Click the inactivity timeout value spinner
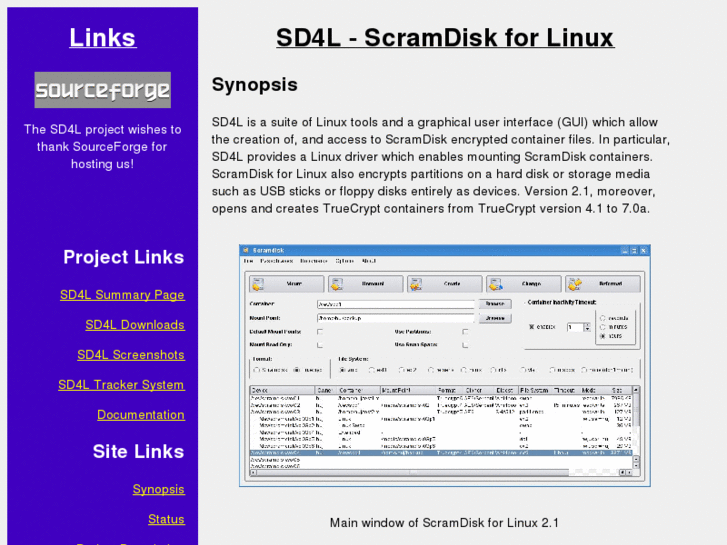This screenshot has height=545, width=727. 576,327
